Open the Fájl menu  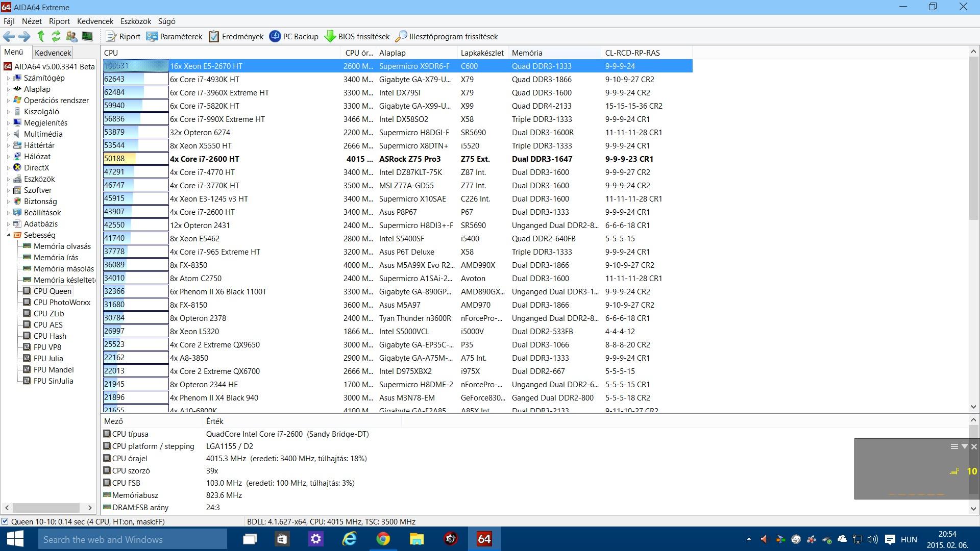[x=9, y=21]
